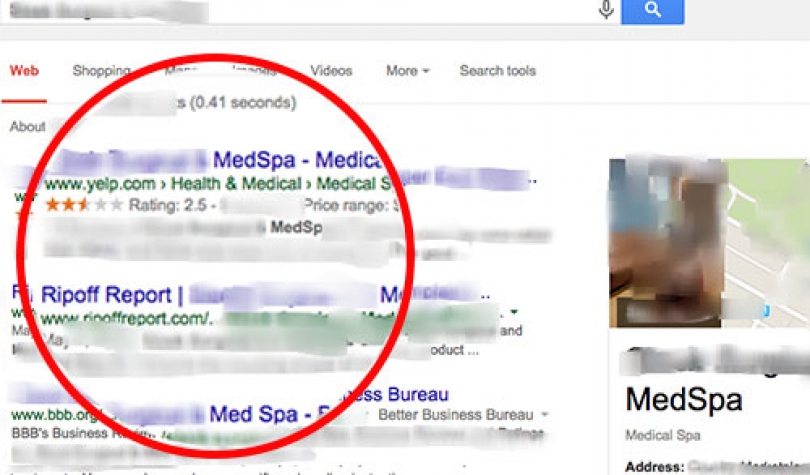The width and height of the screenshot is (810, 475).
Task: Open Search tools options
Action: coord(498,71)
